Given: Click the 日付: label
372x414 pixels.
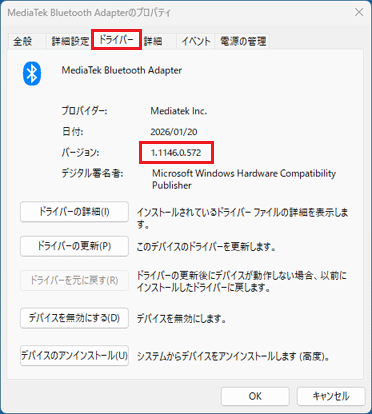Looking at the screenshot, I should (x=73, y=132).
